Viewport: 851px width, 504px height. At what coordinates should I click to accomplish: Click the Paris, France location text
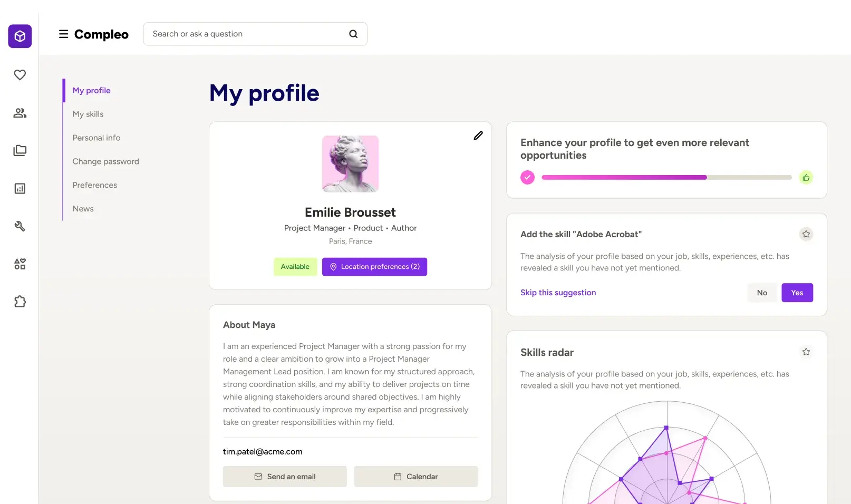351,241
